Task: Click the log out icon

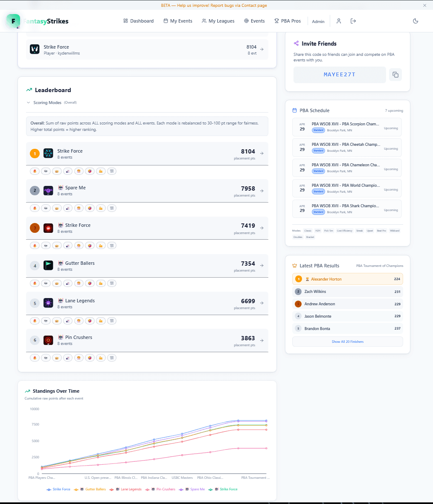Action: [353, 21]
